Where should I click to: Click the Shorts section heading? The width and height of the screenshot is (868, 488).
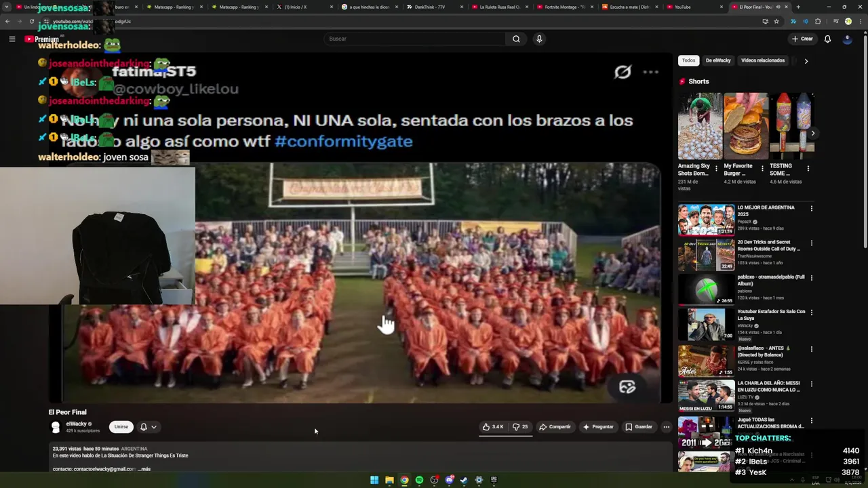pos(698,81)
